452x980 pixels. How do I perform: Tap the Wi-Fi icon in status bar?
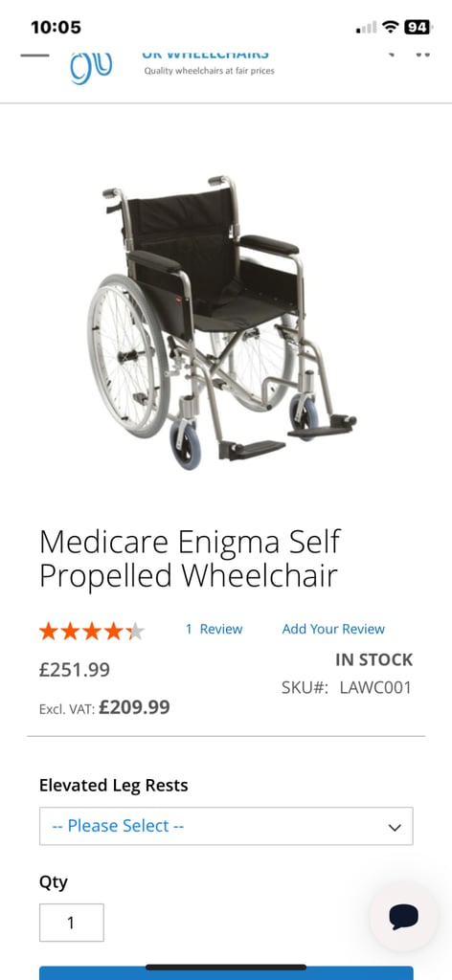point(391,27)
